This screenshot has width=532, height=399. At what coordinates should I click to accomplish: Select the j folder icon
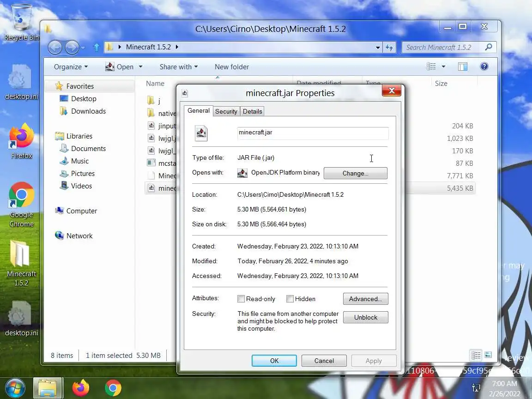(x=151, y=100)
